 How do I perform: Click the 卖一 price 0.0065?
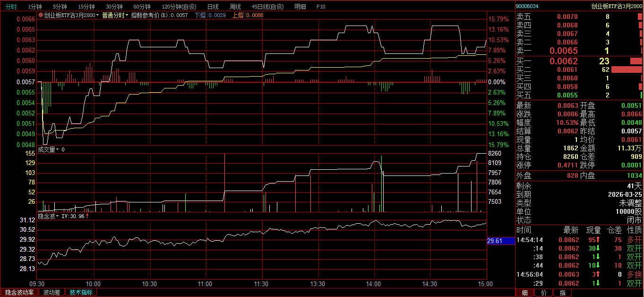point(563,51)
